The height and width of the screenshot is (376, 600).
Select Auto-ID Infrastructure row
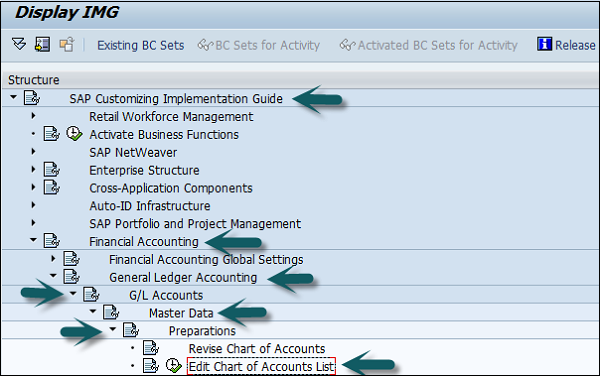tap(150, 206)
